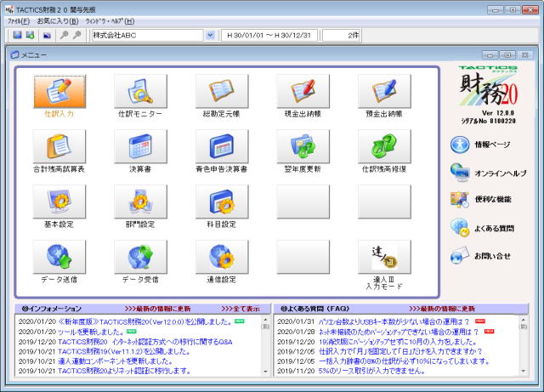Image resolution: width=544 pixels, height=392 pixels.
Task: Click the FAQ panel 最新の情報に更新 link
Action: click(x=442, y=309)
